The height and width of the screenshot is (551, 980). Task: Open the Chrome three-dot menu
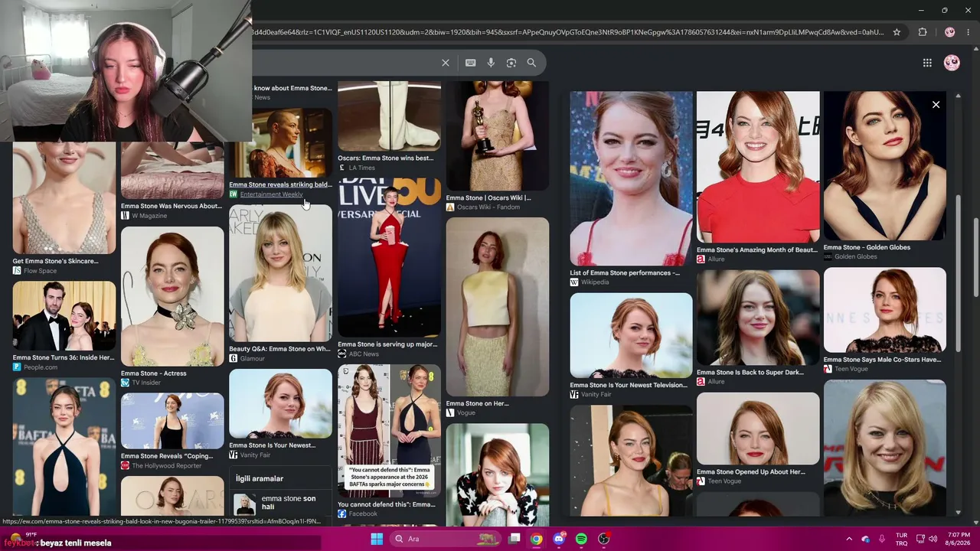point(968,32)
